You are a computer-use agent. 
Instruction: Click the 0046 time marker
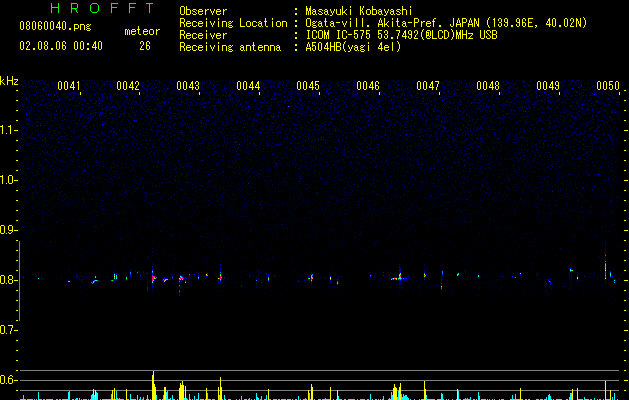(x=368, y=86)
